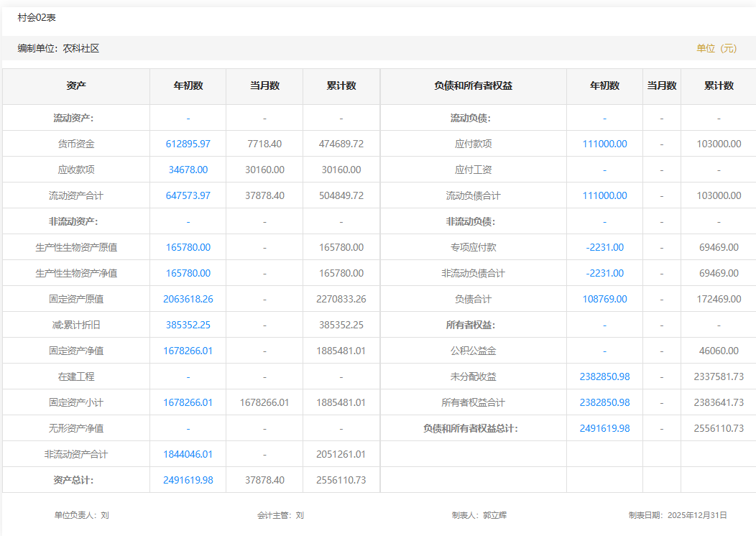Click 非流动资产合计 value 1844046.01

point(188,454)
